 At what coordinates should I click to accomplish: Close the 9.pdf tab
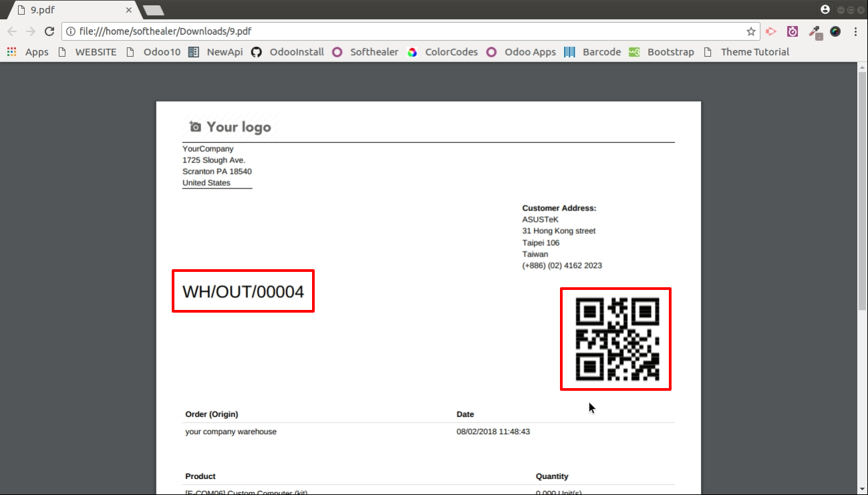[128, 10]
